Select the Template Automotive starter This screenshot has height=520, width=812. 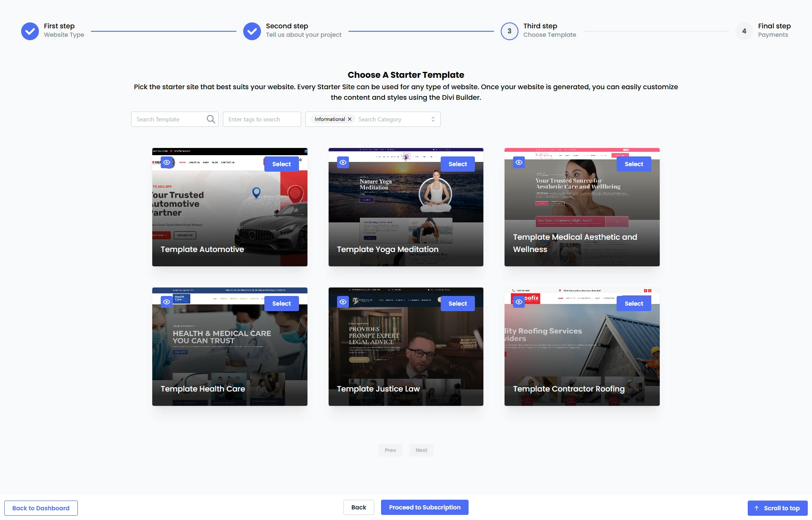(x=282, y=164)
